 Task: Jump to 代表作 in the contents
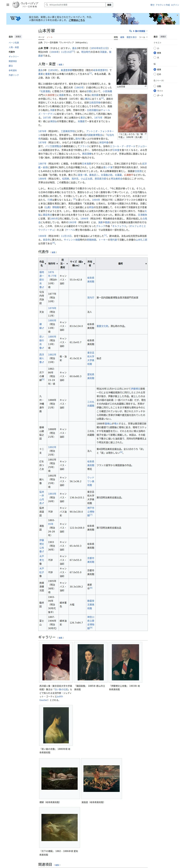click(x=12, y=52)
